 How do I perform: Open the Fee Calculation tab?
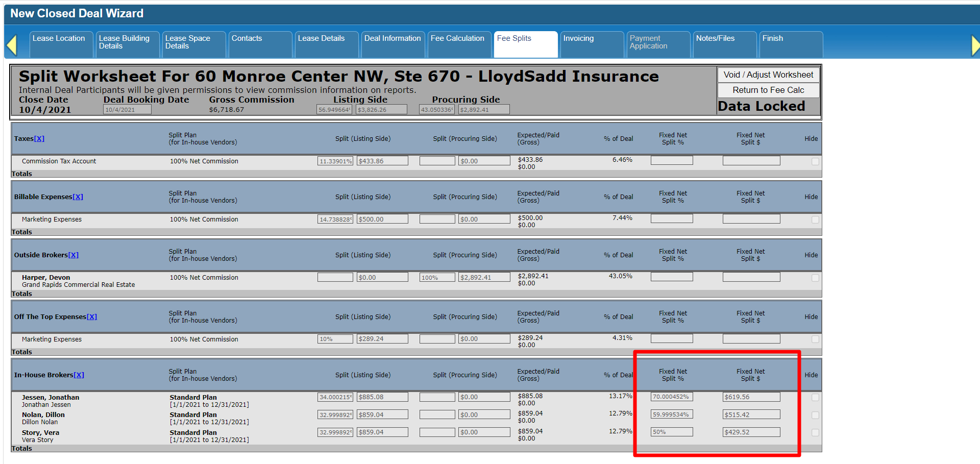(x=457, y=39)
